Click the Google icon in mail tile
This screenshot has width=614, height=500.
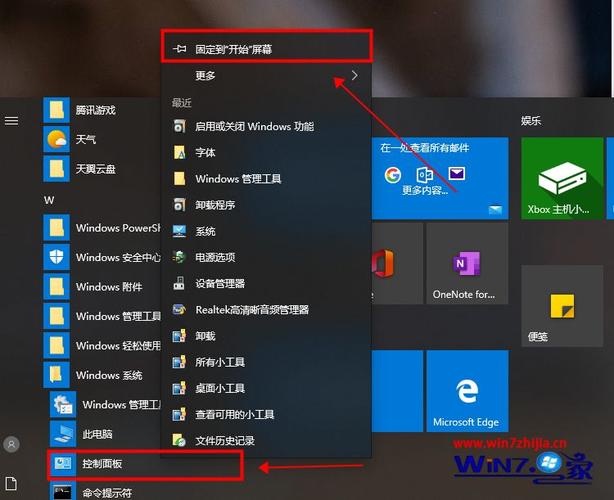click(x=393, y=175)
